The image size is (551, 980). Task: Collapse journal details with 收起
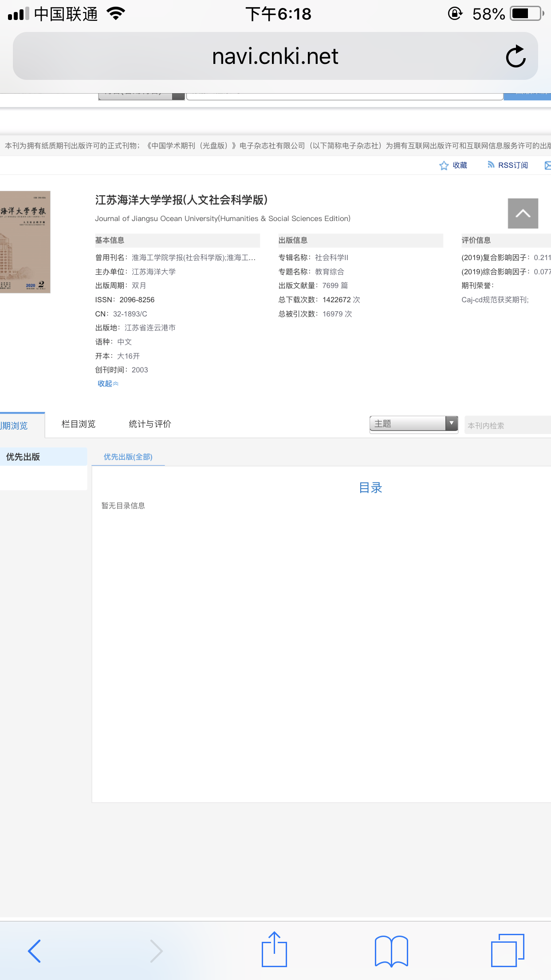click(108, 383)
